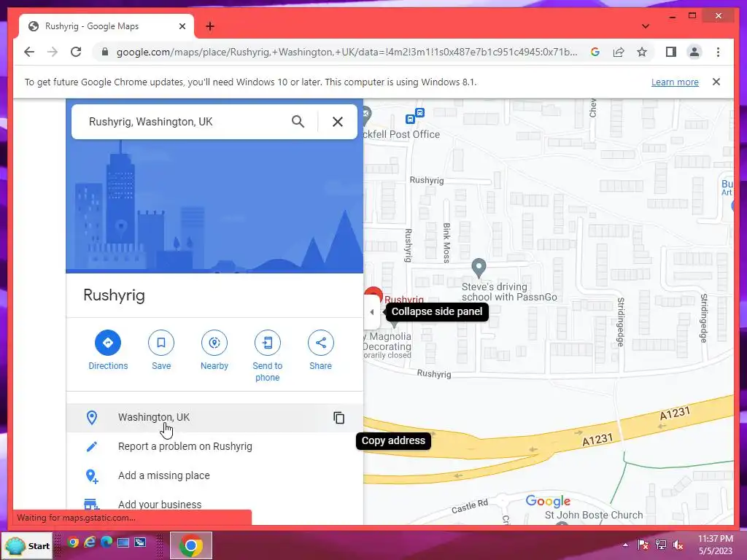
Task: Click the Google icon in the address bar
Action: [595, 52]
